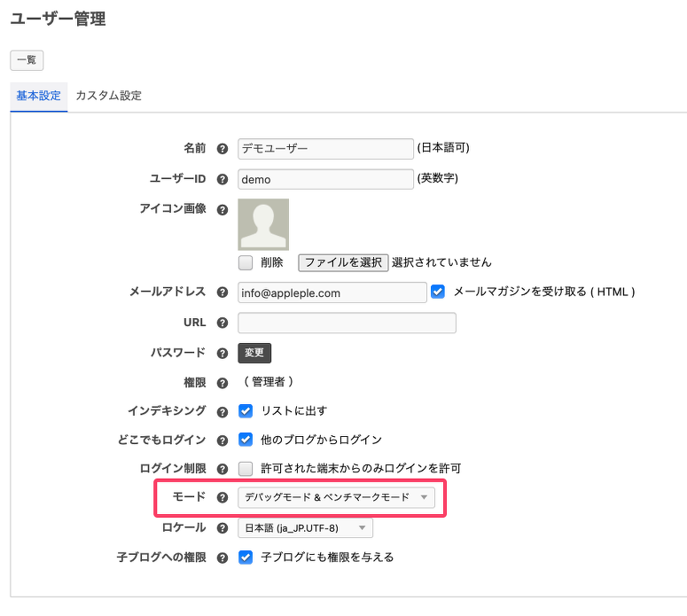The width and height of the screenshot is (687, 616).
Task: Click the help icon next to 名前
Action: pyautogui.click(x=222, y=149)
